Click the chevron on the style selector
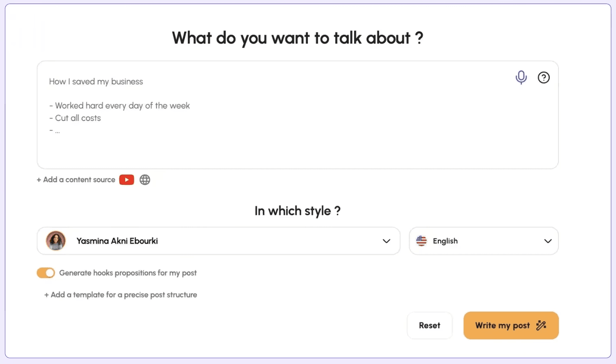Viewport: 616px width, 364px height. 386,241
